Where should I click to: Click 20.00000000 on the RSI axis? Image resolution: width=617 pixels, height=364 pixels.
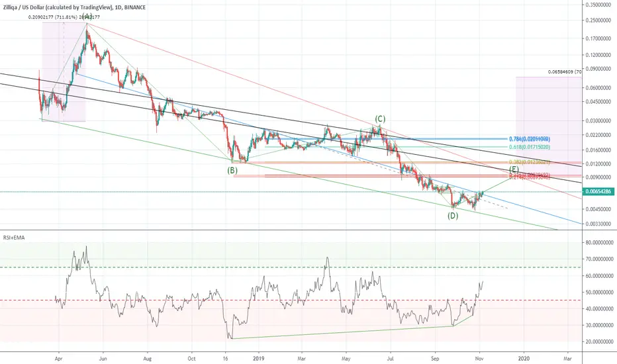599,341
